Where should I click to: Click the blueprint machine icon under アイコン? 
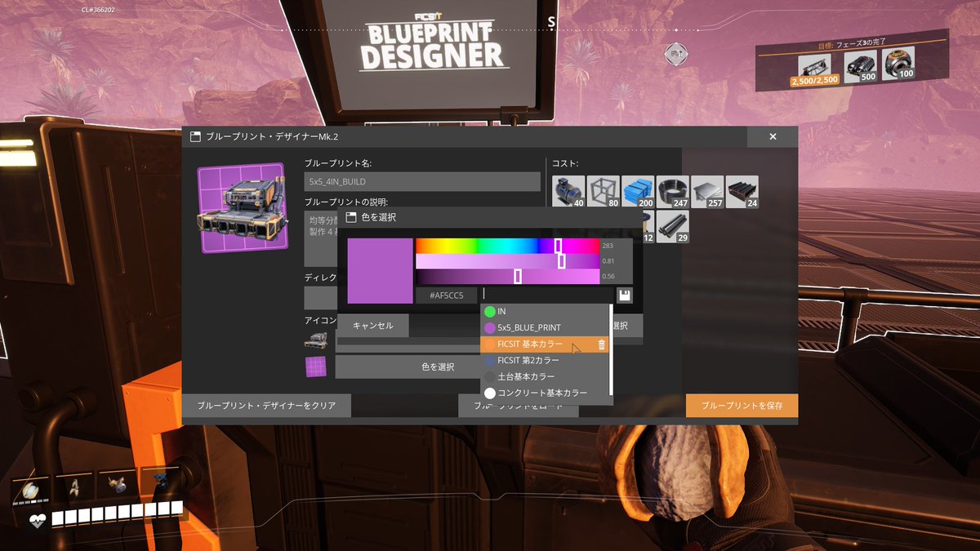[x=315, y=340]
